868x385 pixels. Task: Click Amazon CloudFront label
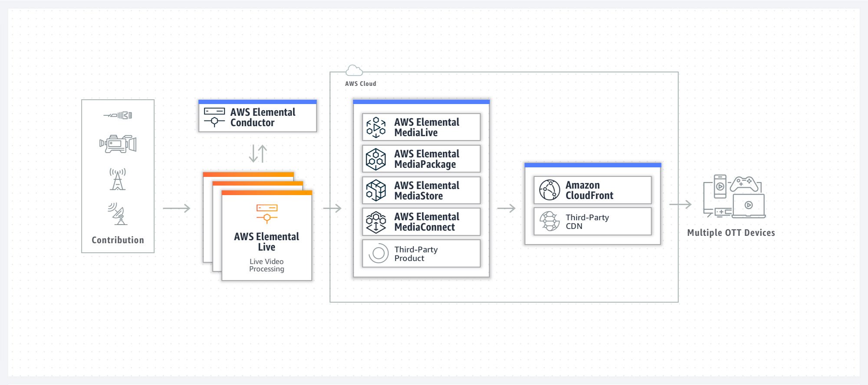[x=589, y=190]
